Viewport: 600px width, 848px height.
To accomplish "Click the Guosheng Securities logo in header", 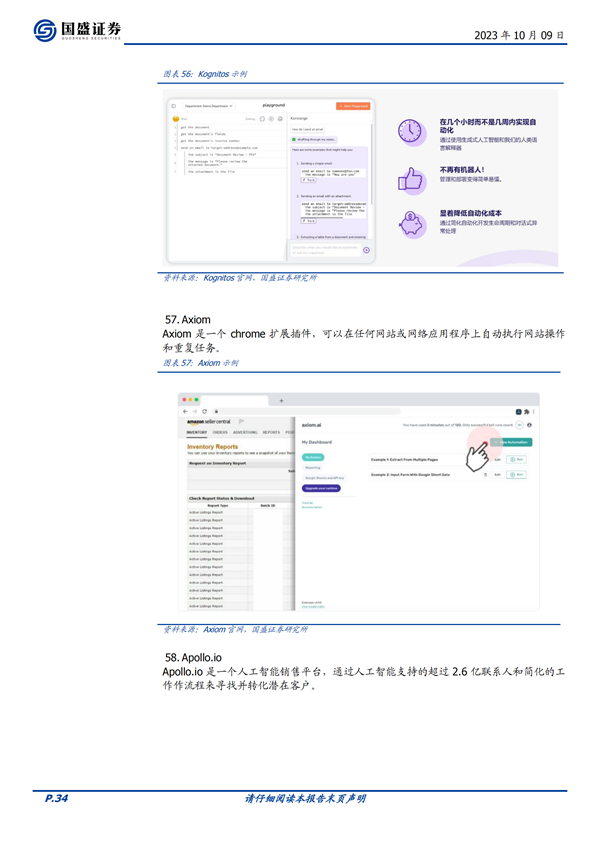I will click(x=77, y=30).
